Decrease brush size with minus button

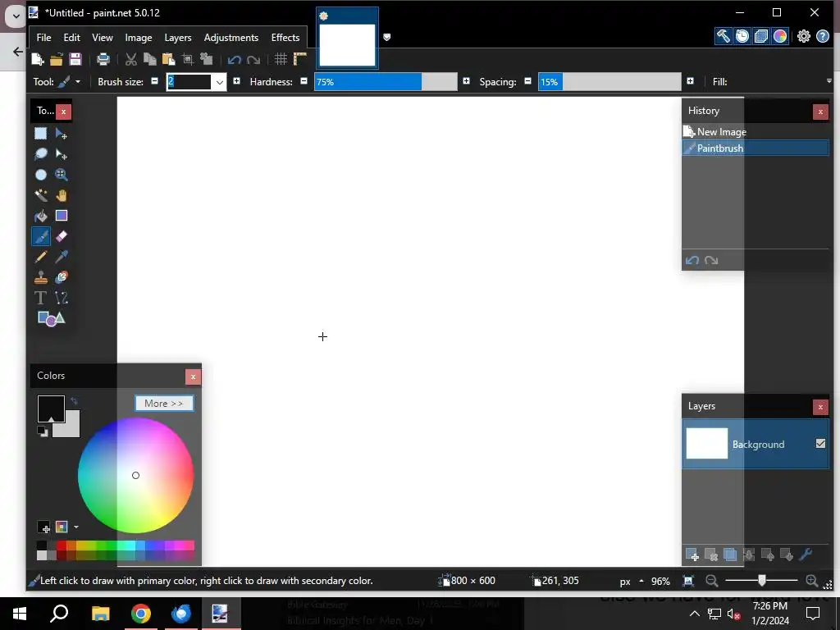(x=155, y=81)
